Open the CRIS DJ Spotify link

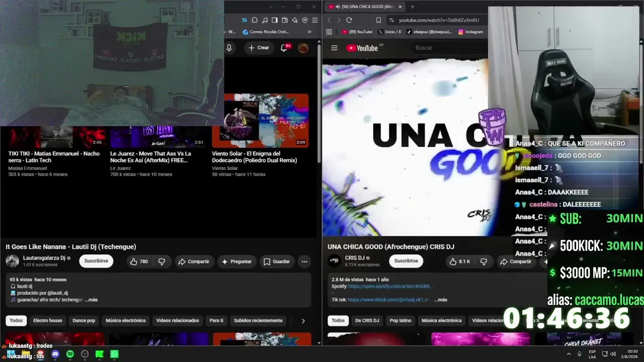390,286
